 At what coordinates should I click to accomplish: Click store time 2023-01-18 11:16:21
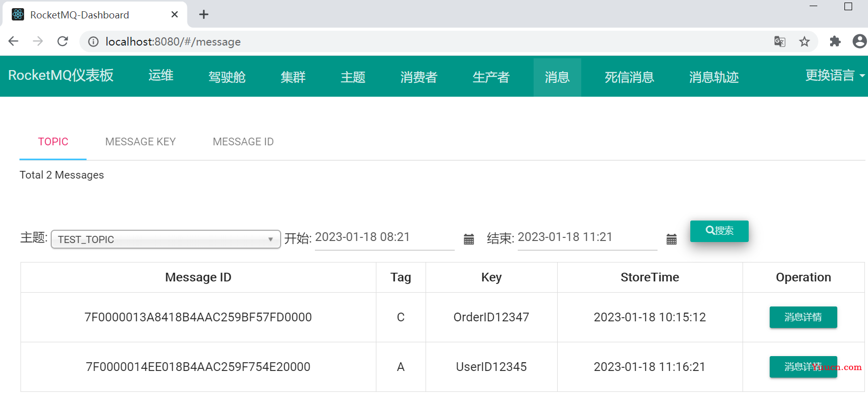[x=650, y=367]
